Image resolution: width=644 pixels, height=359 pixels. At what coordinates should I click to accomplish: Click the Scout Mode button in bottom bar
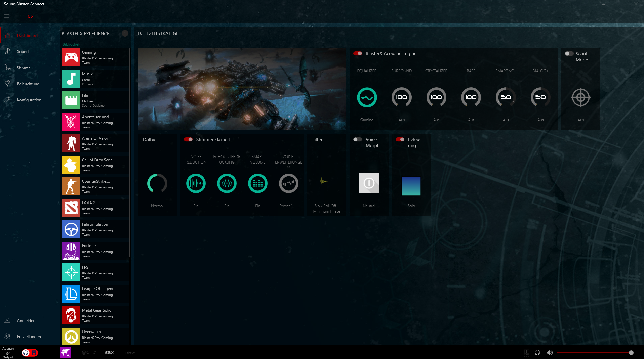click(89, 353)
